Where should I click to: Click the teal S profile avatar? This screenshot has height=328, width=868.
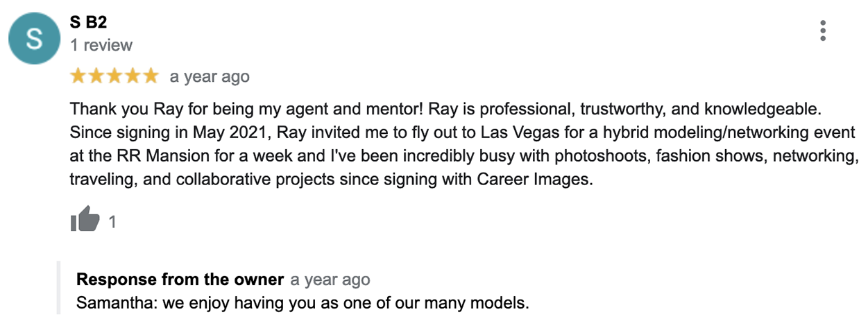point(33,40)
